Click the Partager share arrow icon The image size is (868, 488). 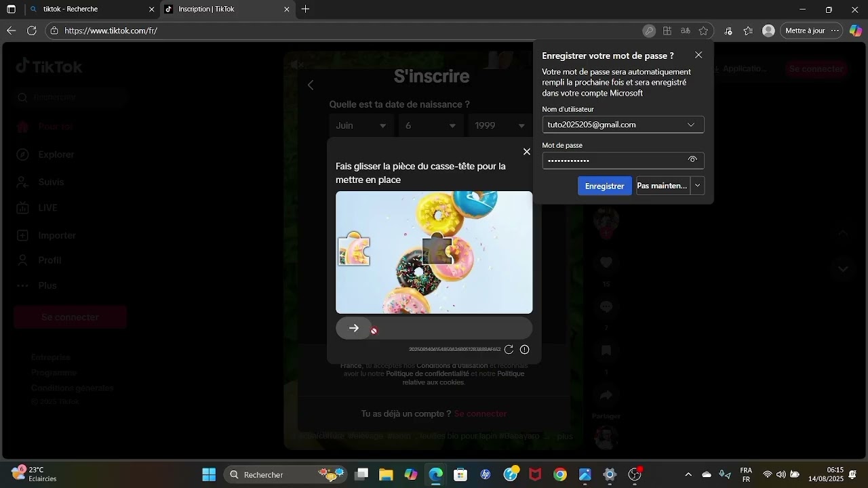[x=606, y=394]
